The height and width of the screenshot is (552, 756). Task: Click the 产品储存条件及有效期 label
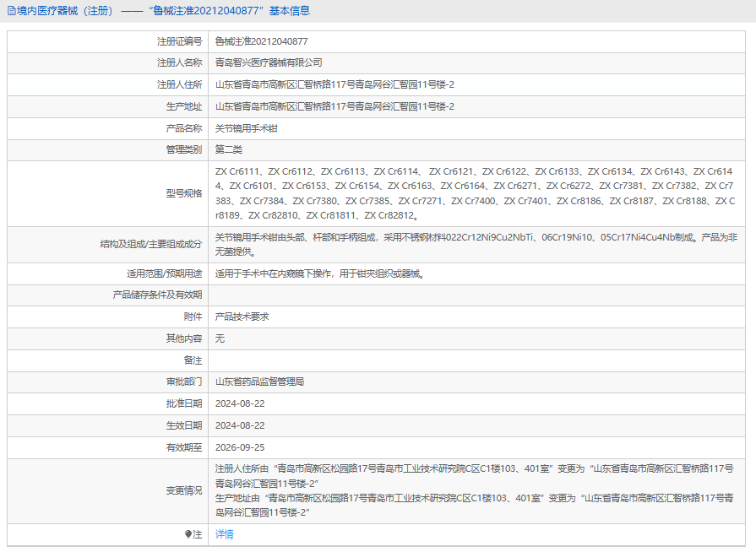[x=158, y=295]
